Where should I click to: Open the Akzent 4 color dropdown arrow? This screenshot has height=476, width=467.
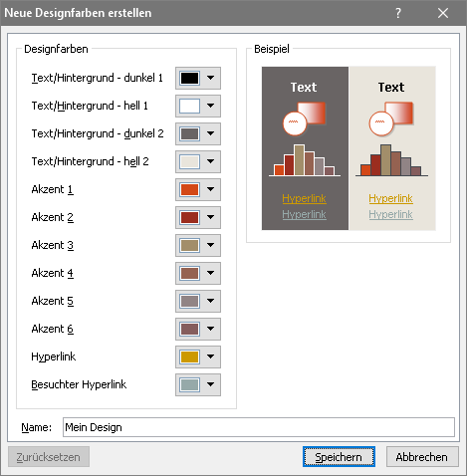[x=210, y=273]
